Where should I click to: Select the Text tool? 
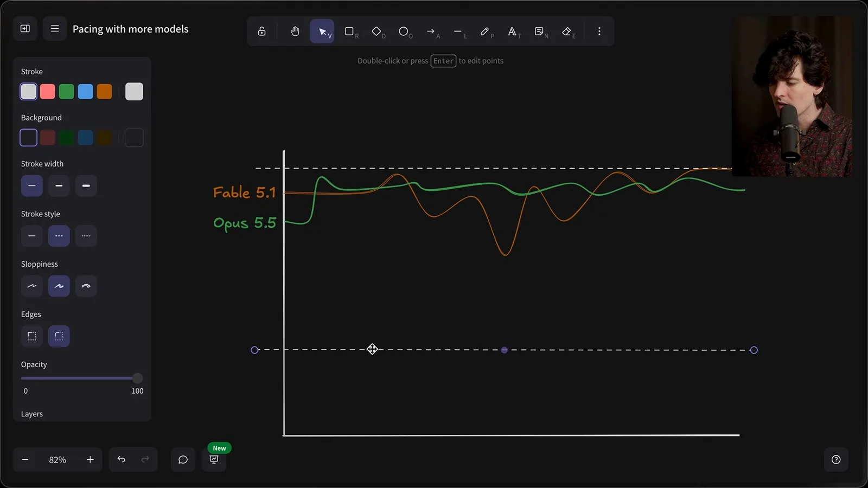[512, 31]
